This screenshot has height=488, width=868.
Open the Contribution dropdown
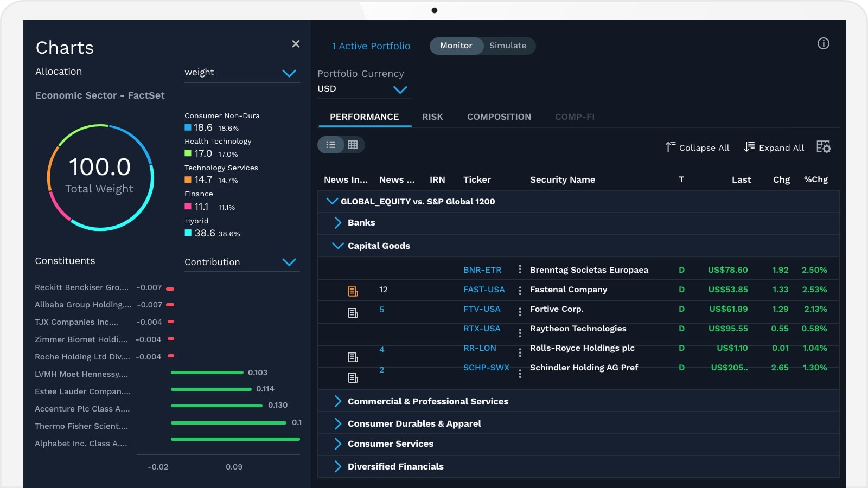tap(242, 262)
